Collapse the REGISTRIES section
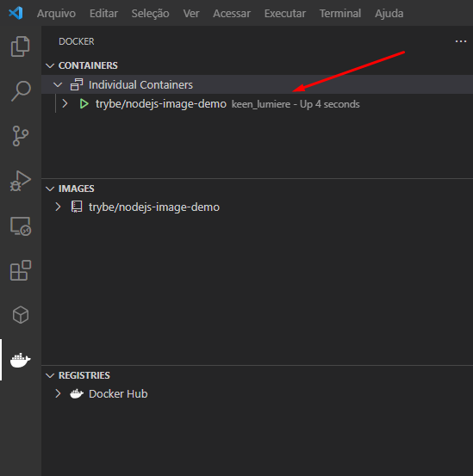 [x=50, y=375]
